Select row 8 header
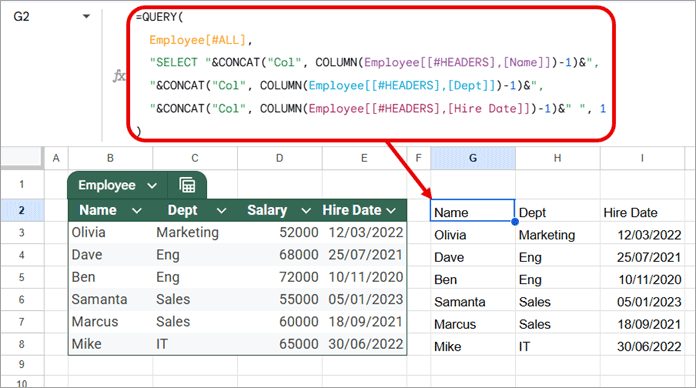The height and width of the screenshot is (388, 696). tap(22, 344)
